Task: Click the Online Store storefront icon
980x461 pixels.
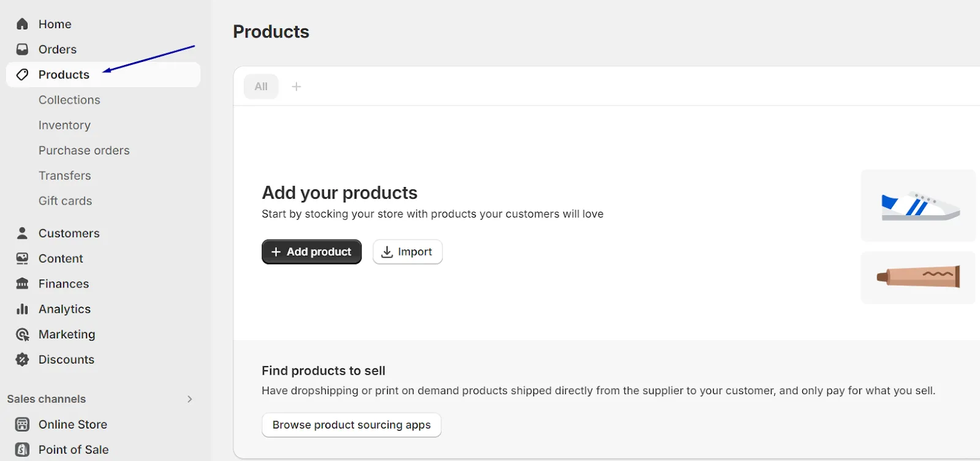Action: [22, 424]
